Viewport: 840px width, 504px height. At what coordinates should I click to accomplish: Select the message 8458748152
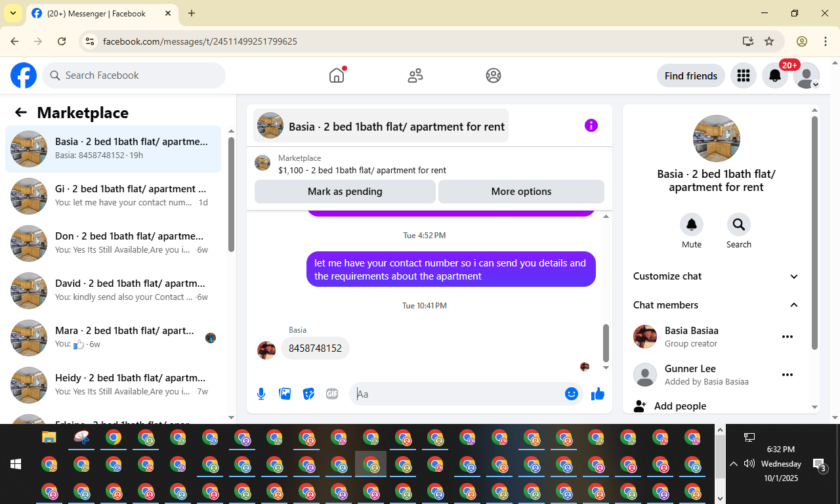coord(315,348)
